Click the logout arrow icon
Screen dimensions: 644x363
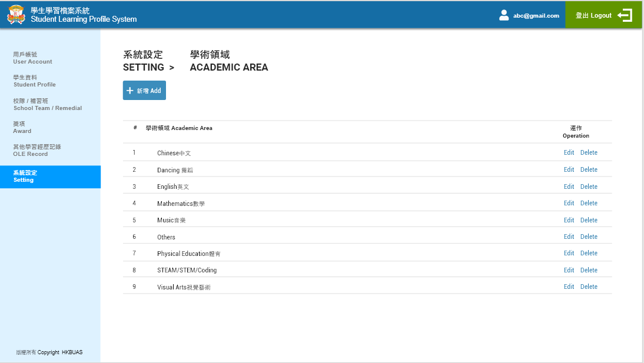pyautogui.click(x=625, y=15)
